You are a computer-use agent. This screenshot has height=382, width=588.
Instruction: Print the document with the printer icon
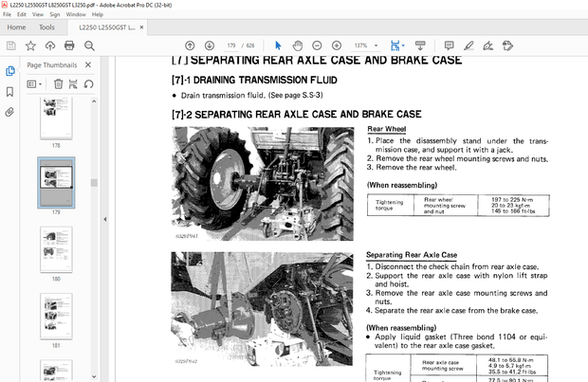[x=69, y=45]
